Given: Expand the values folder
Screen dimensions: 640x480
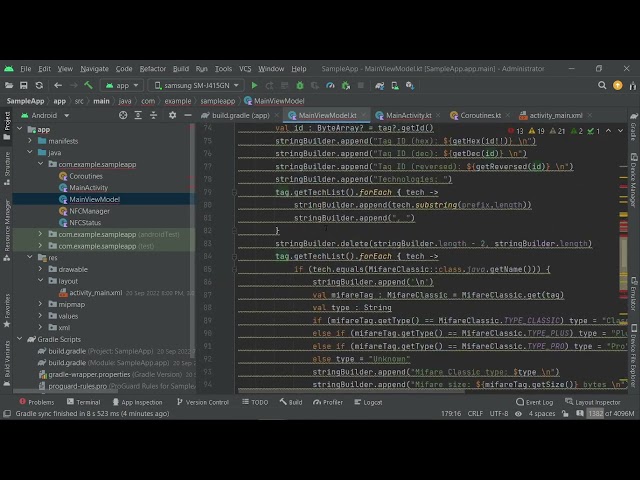Looking at the screenshot, I should [x=40, y=316].
